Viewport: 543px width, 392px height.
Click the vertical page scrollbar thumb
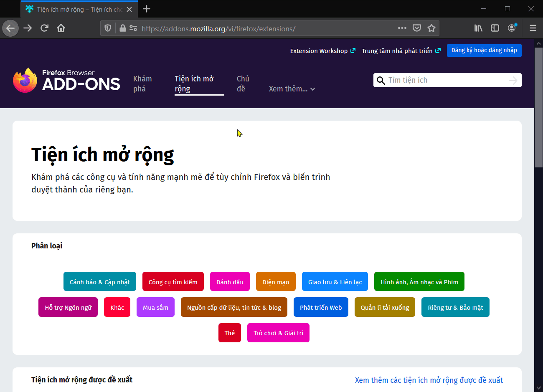coord(538,107)
